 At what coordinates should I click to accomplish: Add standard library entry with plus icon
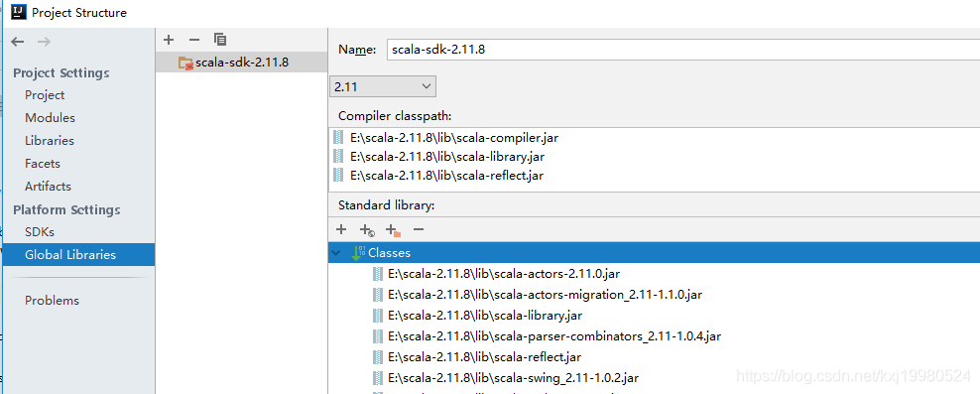coord(340,229)
